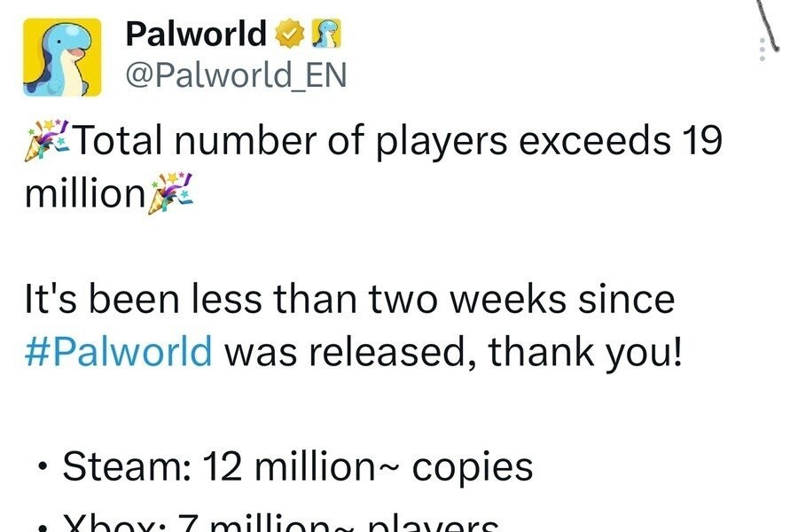Follow the #Palworld hashtag link

tap(119, 351)
